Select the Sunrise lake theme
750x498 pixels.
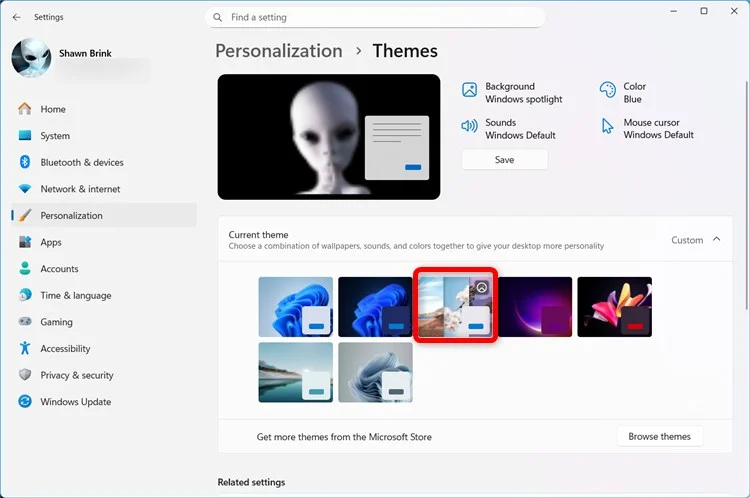click(x=296, y=372)
